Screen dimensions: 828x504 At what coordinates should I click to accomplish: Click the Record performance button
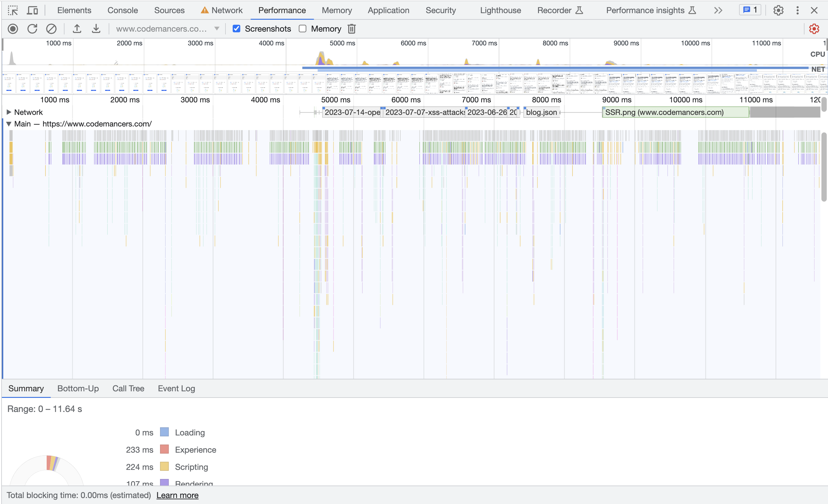click(x=13, y=29)
